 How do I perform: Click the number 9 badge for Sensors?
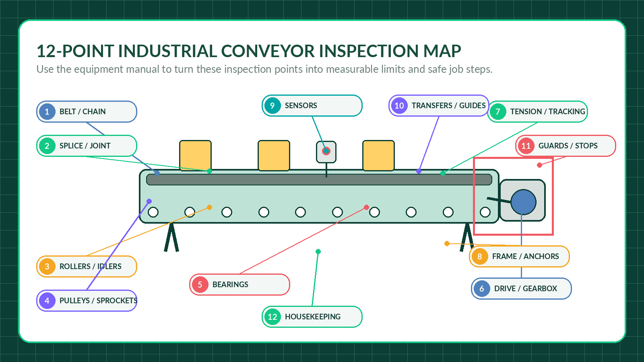pyautogui.click(x=272, y=105)
